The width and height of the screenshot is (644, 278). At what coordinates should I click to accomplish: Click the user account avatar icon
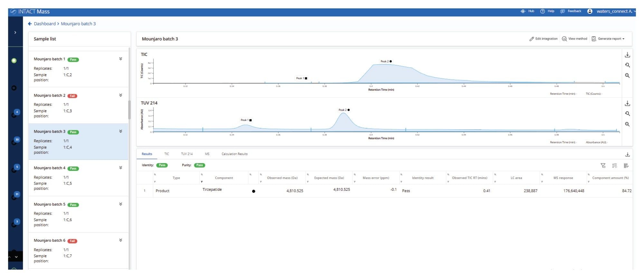point(590,11)
